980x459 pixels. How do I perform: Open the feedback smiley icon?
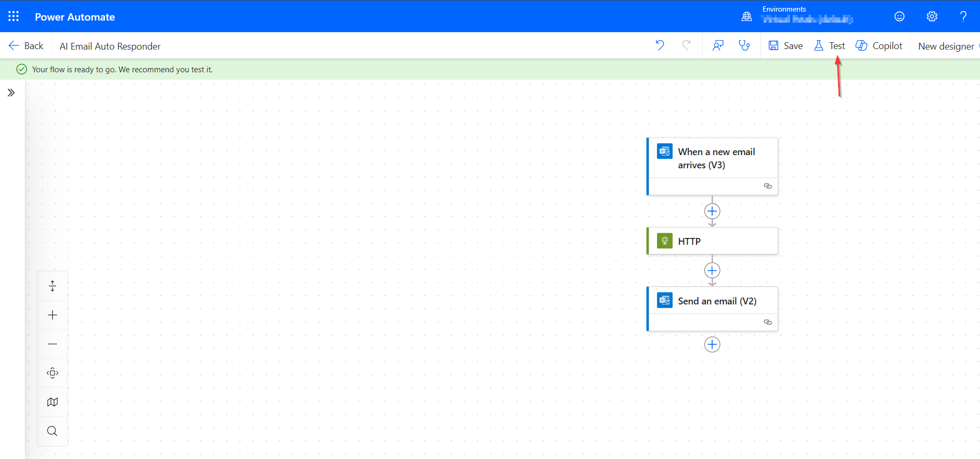click(x=899, y=16)
